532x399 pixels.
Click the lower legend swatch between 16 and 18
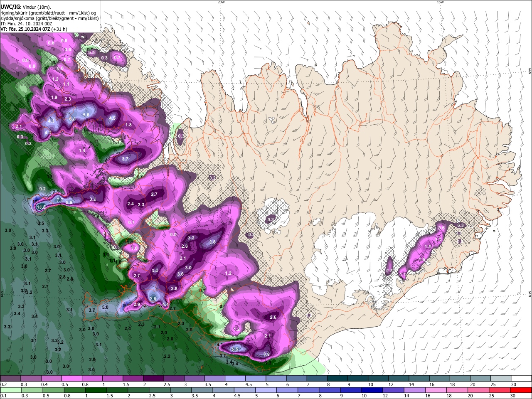pyautogui.click(x=436, y=390)
